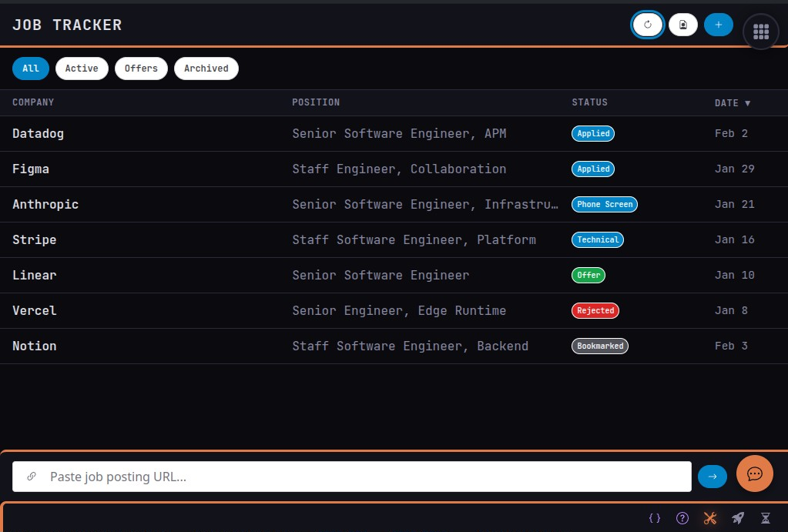Click the blue plus button to add a job
Screen dimensions: 788x532
718,25
